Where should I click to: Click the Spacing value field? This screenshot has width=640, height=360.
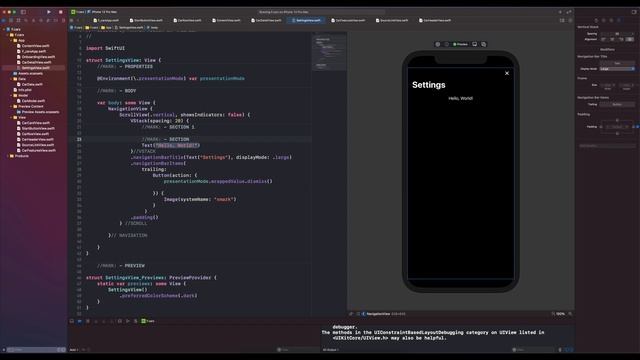[617, 33]
